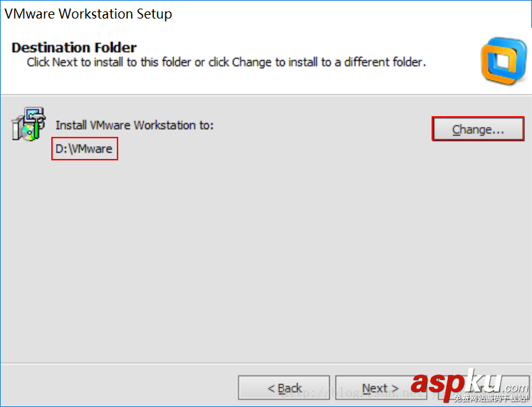Viewport: 532px width, 407px height.
Task: Click the Change... button
Action: pos(478,130)
